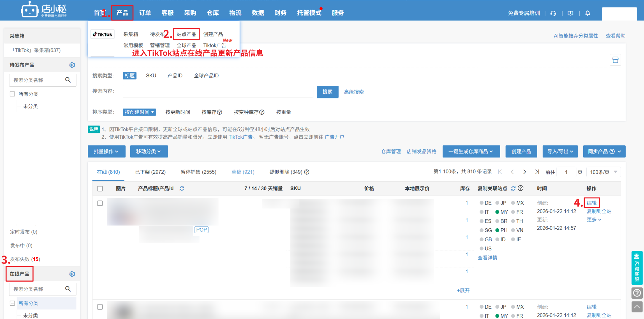The image size is (644, 319).
Task: Click search magnifier in 待发布产品 category box
Action: (x=68, y=80)
